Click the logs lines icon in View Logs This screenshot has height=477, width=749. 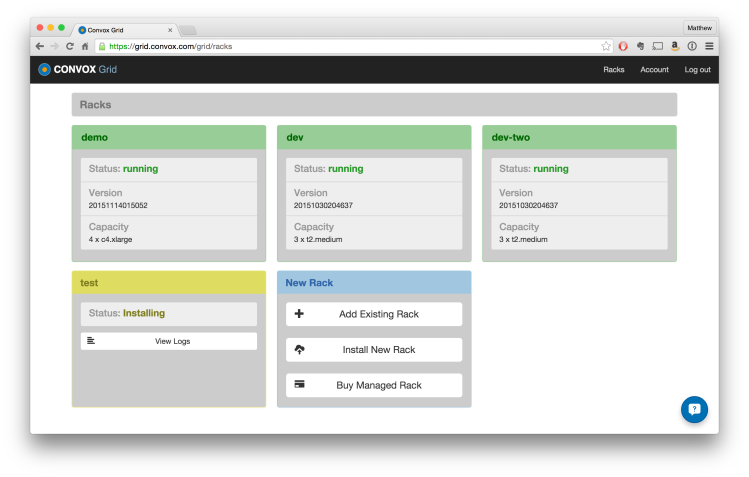91,341
